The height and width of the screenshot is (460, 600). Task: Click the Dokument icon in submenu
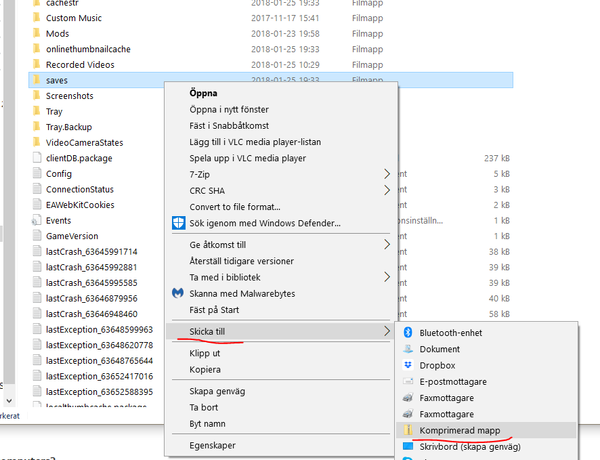click(408, 349)
